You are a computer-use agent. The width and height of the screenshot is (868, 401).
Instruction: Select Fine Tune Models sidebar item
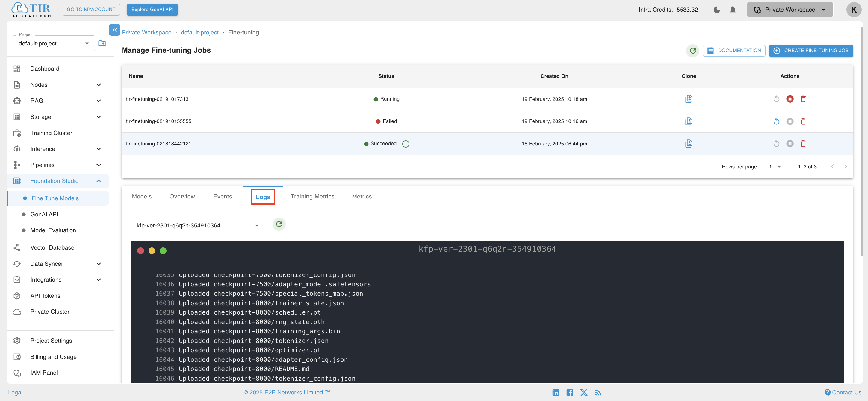(58, 198)
